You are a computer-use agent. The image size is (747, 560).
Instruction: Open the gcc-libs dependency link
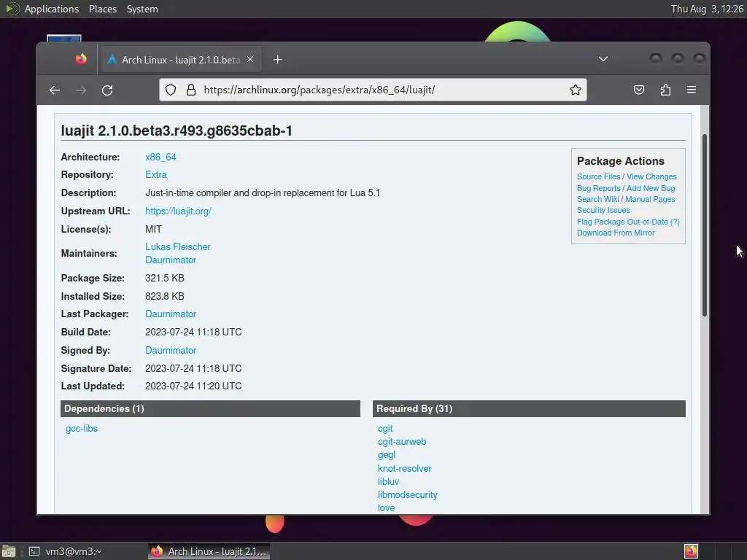click(82, 429)
